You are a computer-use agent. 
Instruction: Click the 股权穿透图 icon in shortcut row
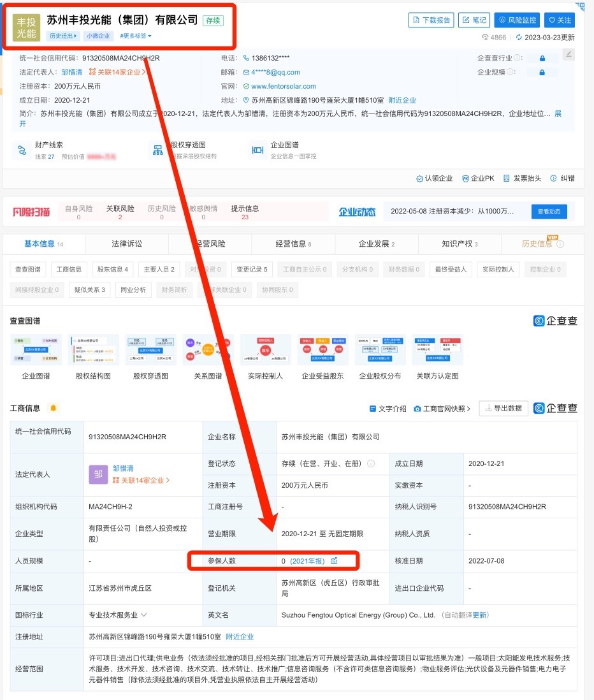(x=157, y=150)
